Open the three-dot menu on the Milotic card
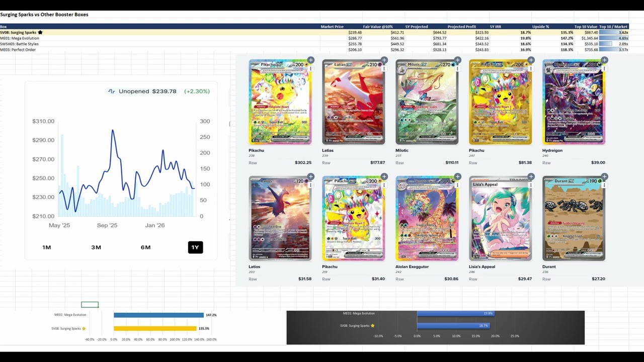 [458, 69]
